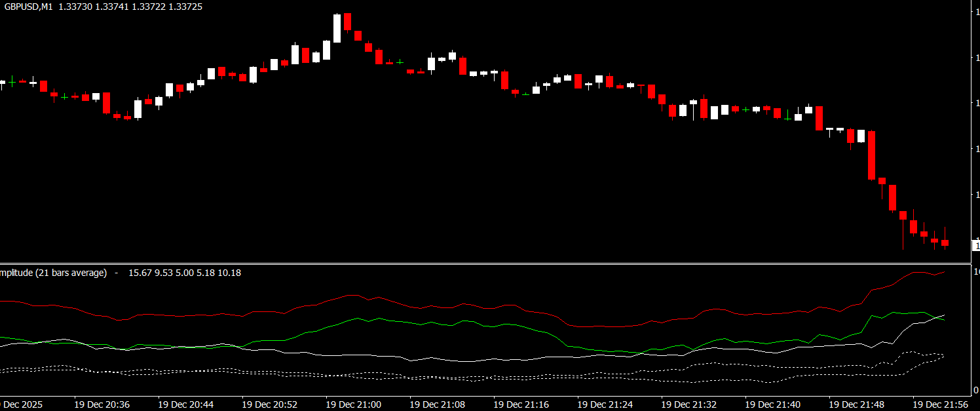Select the 19 Dec 21:56 time marker
The height and width of the screenshot is (411, 980).
coord(940,404)
